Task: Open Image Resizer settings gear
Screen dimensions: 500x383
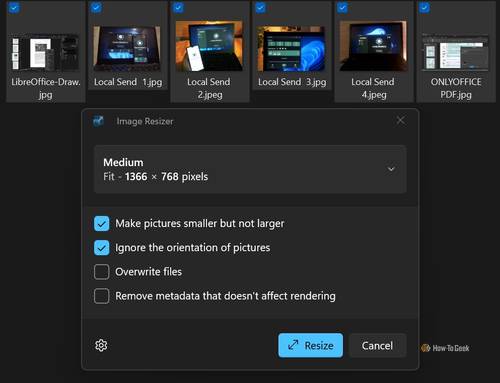Action: [x=101, y=345]
